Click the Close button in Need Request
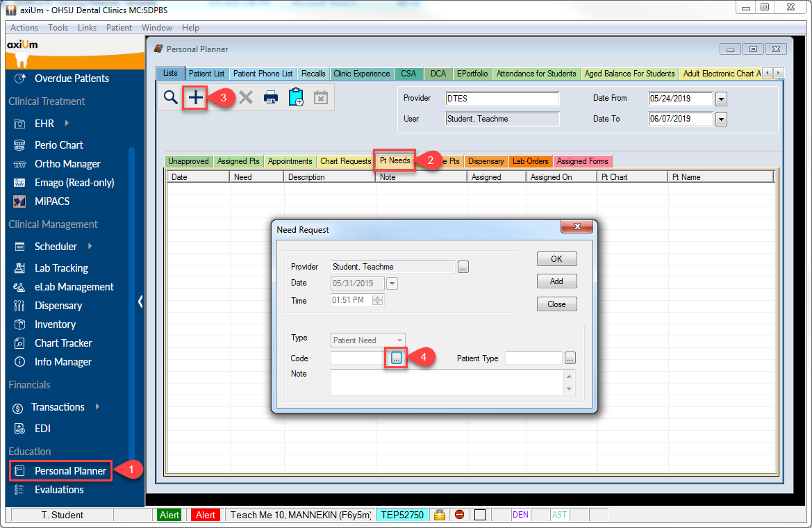This screenshot has width=812, height=528. pos(556,304)
